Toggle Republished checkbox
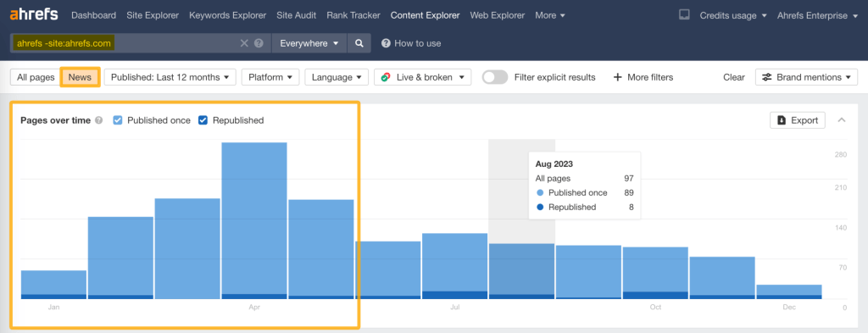This screenshot has height=333, width=868. [203, 120]
